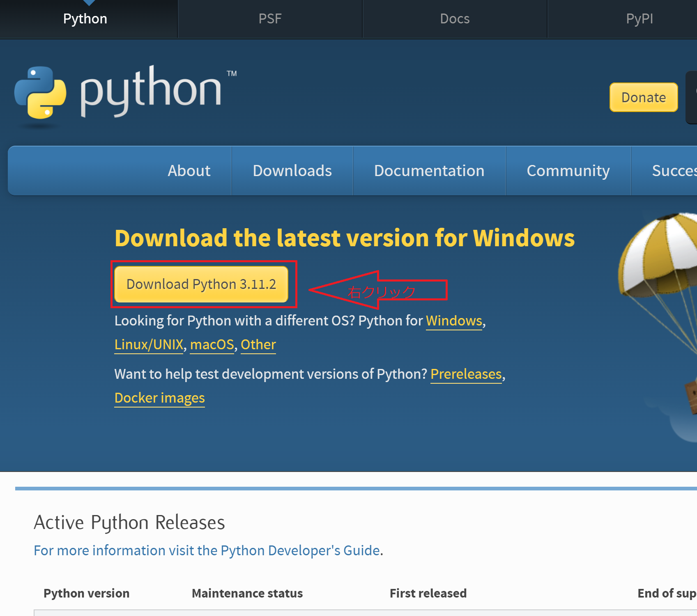This screenshot has width=697, height=616.
Task: Open the Docker images link
Action: tap(160, 398)
